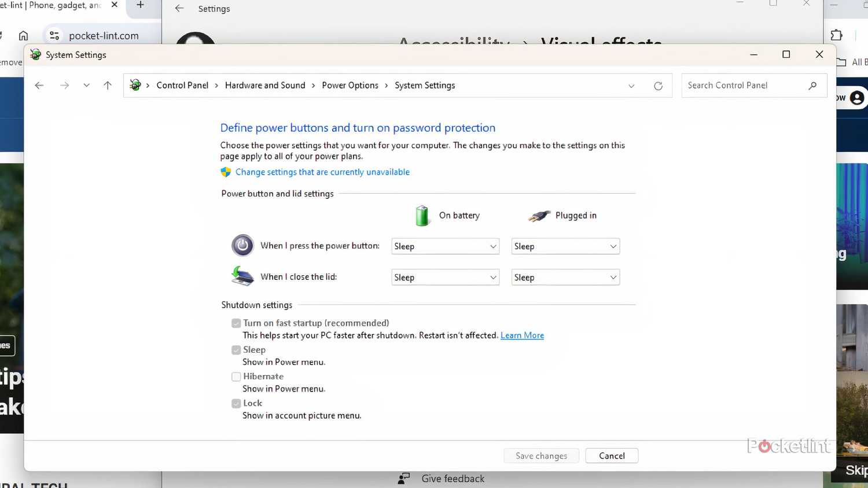This screenshot has width=868, height=488.
Task: Open the Learn More link
Action: click(522, 335)
